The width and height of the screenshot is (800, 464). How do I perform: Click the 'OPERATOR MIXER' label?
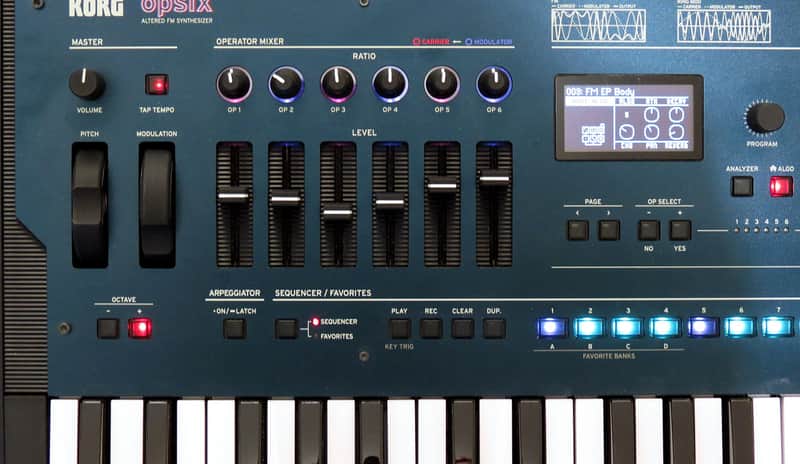point(250,41)
